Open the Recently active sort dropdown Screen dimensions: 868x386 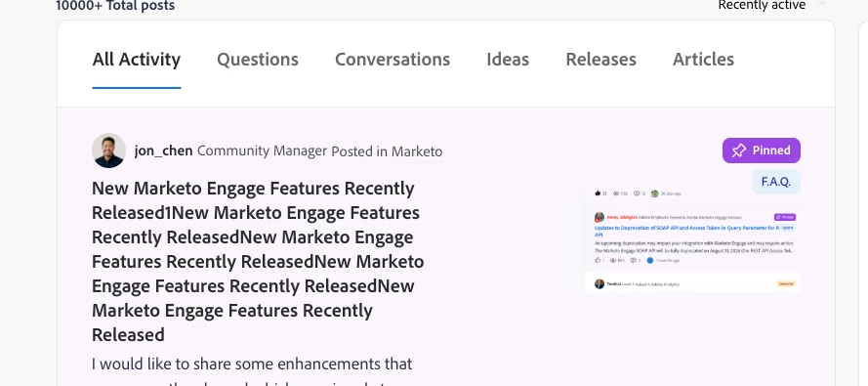771,6
